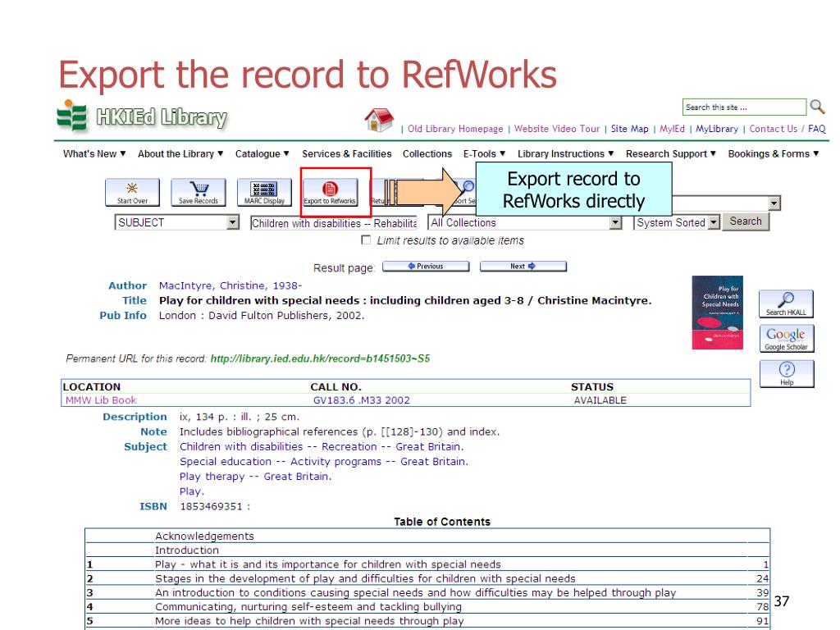Click the HKIEd Library logo

pyautogui.click(x=142, y=116)
